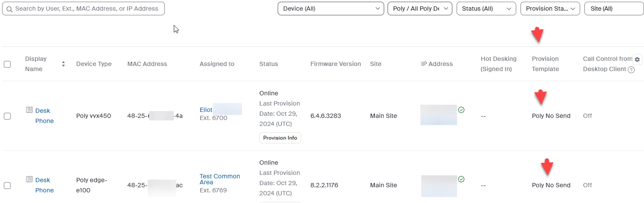Sort by Display Name arrows
Viewport: 644px width, 203px height.
pyautogui.click(x=63, y=64)
